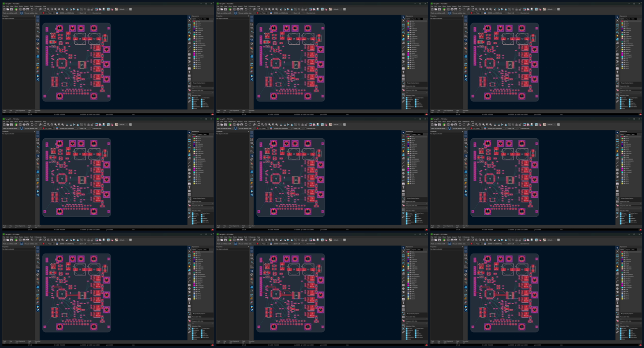Check Locked items filter in top-center window
The height and width of the screenshot is (348, 644).
416,97
